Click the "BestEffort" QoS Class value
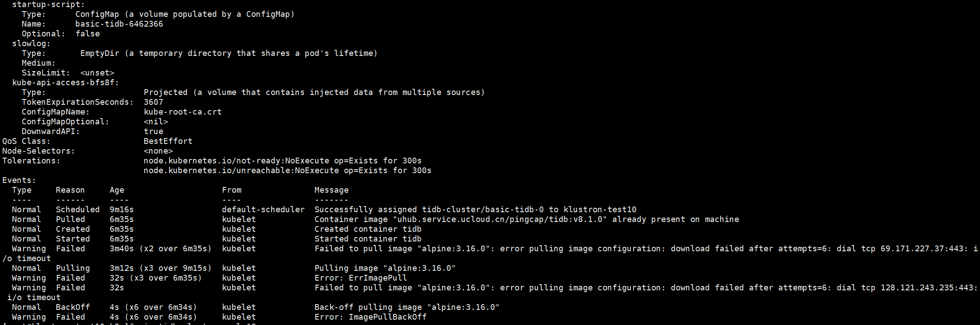This screenshot has width=980, height=325. coord(168,141)
